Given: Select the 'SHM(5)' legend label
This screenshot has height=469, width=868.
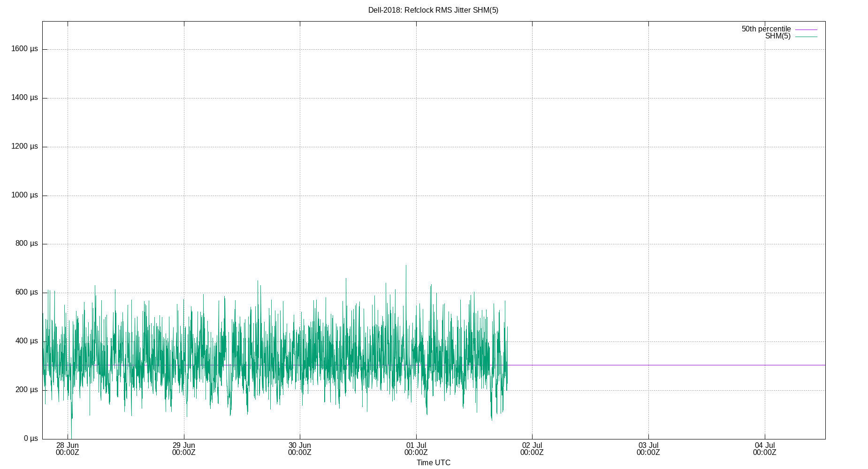Looking at the screenshot, I should point(777,36).
